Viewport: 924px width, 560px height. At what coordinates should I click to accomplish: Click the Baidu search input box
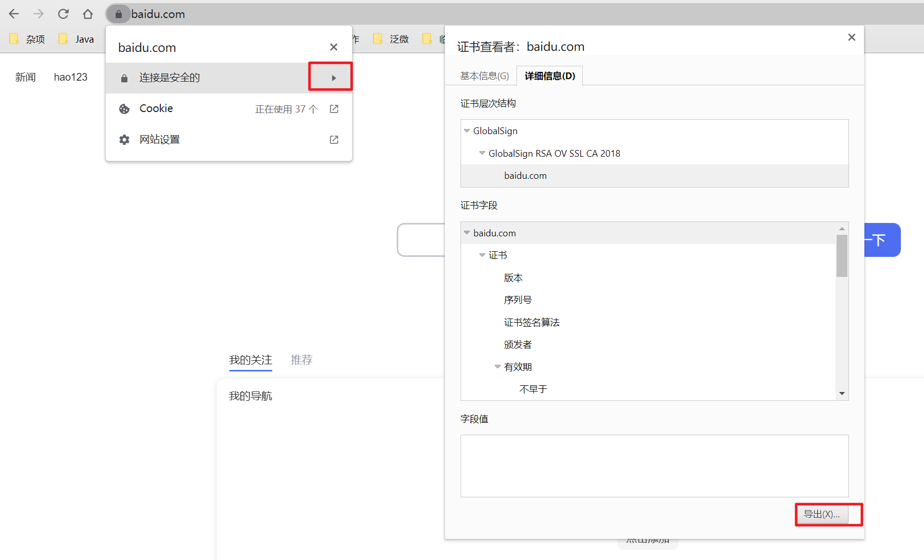(x=421, y=240)
